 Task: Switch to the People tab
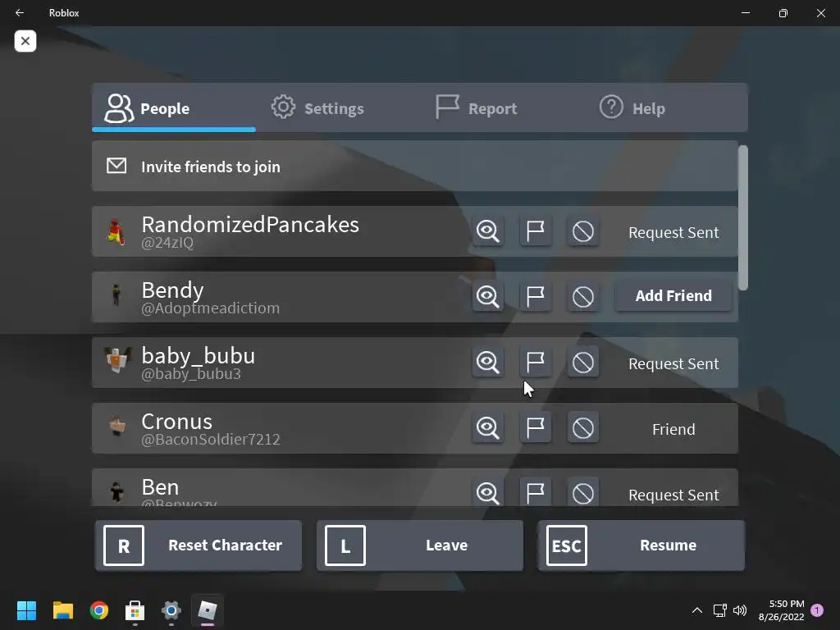[x=174, y=107]
